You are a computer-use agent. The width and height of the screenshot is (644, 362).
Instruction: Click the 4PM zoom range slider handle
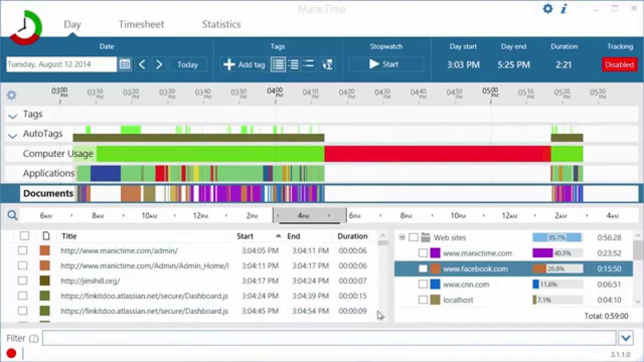tap(309, 216)
